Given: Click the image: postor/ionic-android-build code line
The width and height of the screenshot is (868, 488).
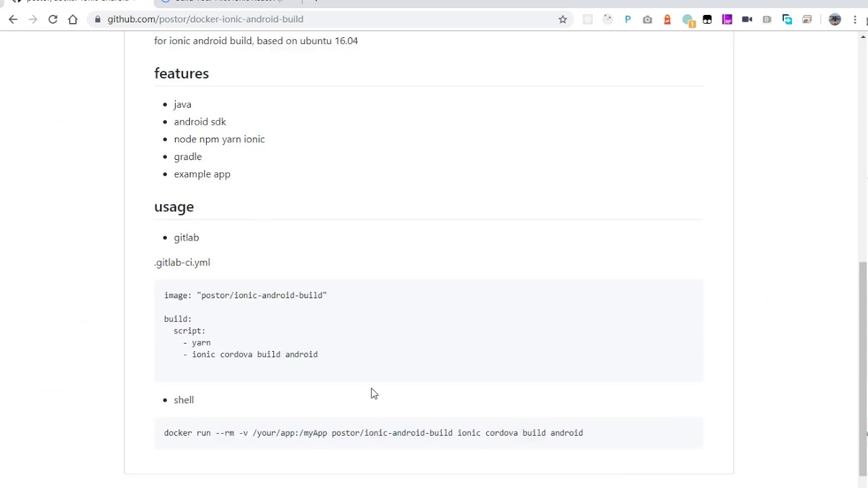Looking at the screenshot, I should pyautogui.click(x=245, y=296).
